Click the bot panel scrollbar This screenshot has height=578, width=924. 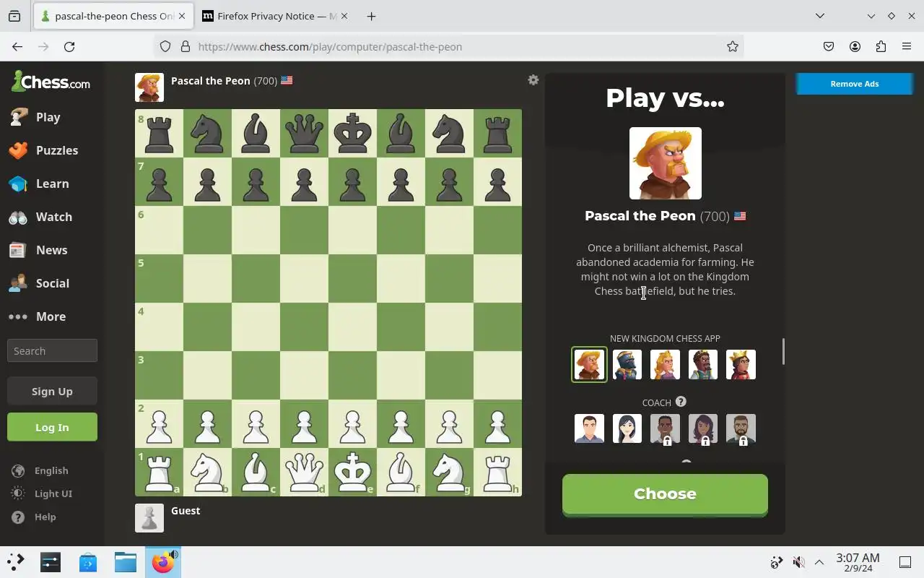pos(783,352)
